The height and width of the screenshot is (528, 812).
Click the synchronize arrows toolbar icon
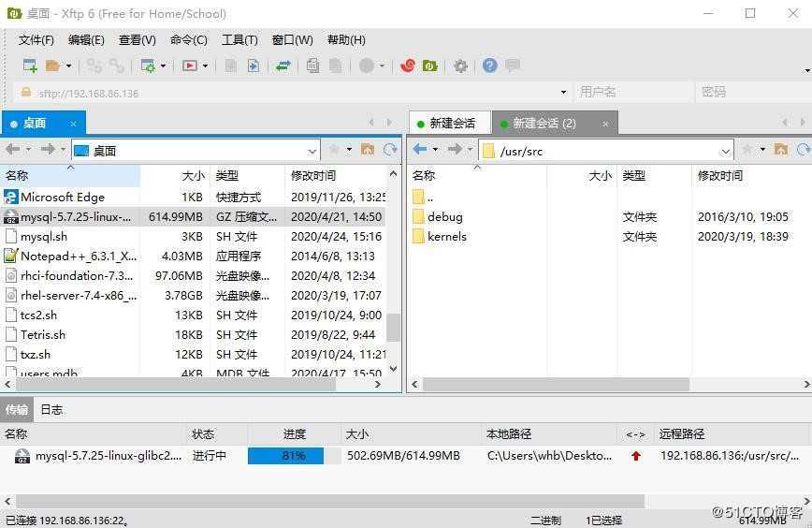click(x=283, y=66)
